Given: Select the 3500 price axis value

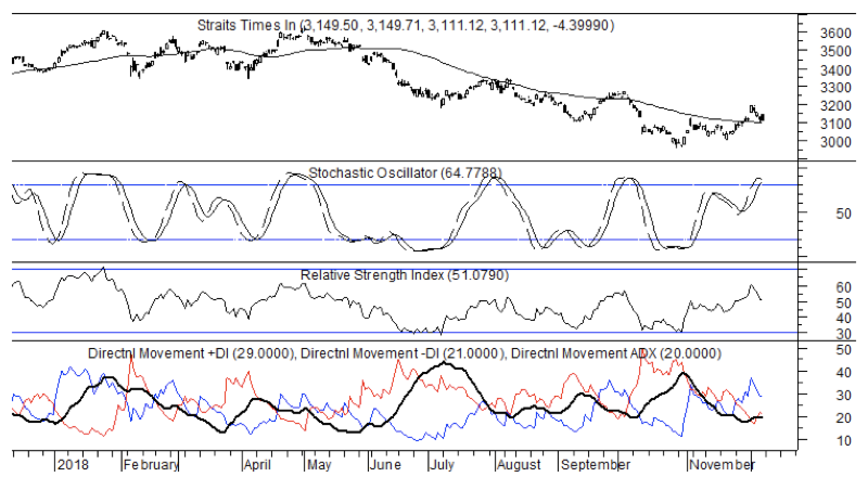Looking at the screenshot, I should tap(835, 51).
